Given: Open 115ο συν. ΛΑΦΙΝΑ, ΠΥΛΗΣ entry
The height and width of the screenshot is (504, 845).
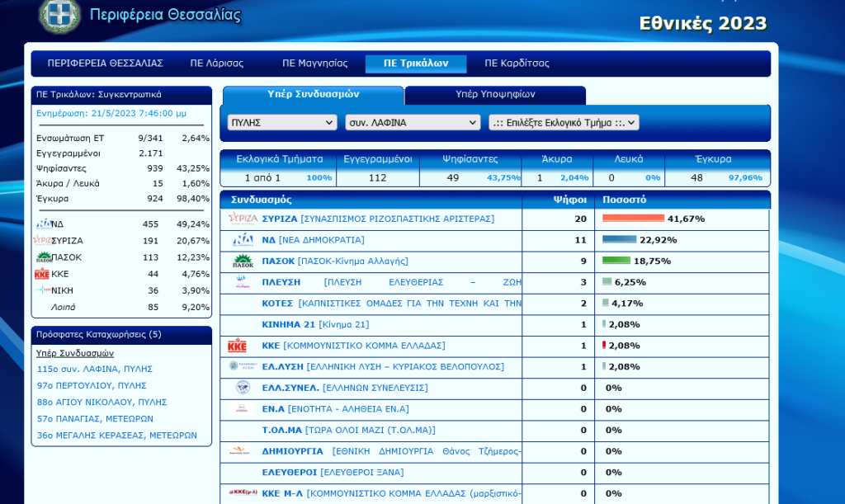Looking at the screenshot, I should [95, 369].
